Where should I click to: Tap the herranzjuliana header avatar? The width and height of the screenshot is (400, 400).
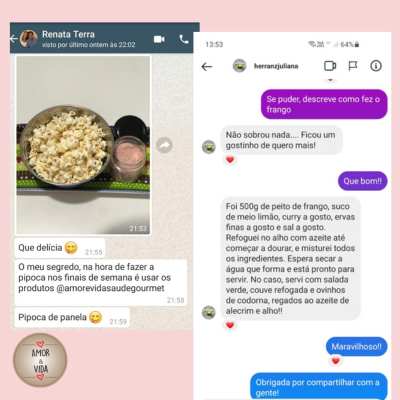click(x=239, y=66)
